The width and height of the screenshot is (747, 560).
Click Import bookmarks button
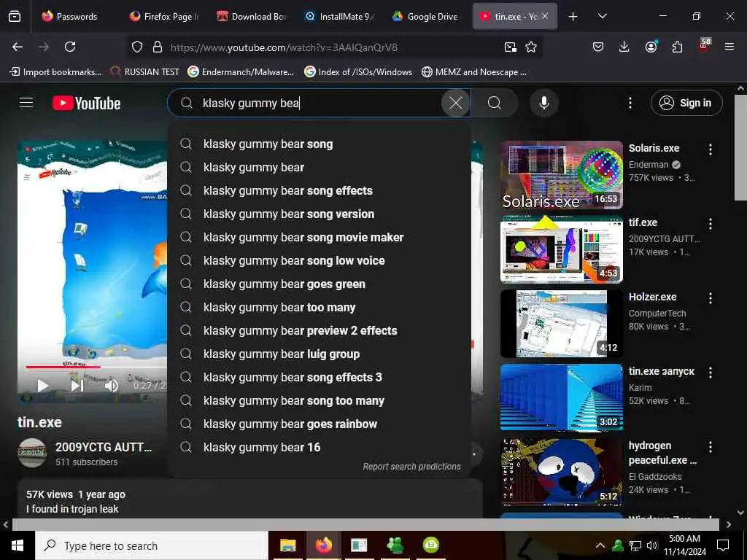click(55, 72)
